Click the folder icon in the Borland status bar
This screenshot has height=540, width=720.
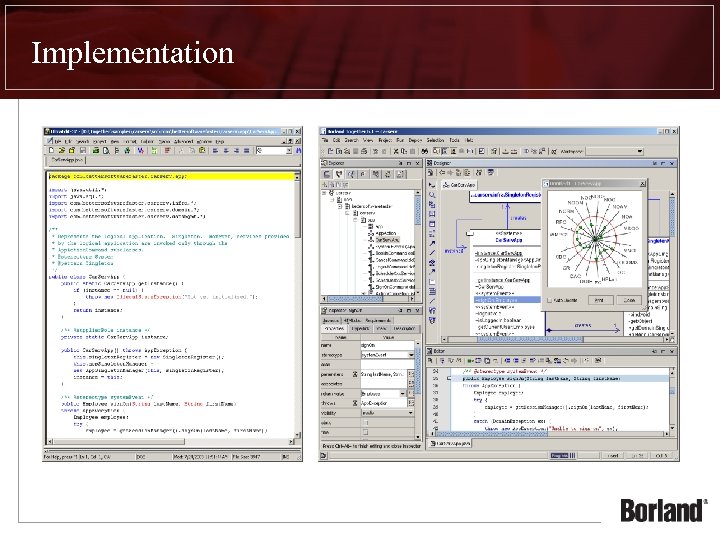pyautogui.click(x=324, y=456)
